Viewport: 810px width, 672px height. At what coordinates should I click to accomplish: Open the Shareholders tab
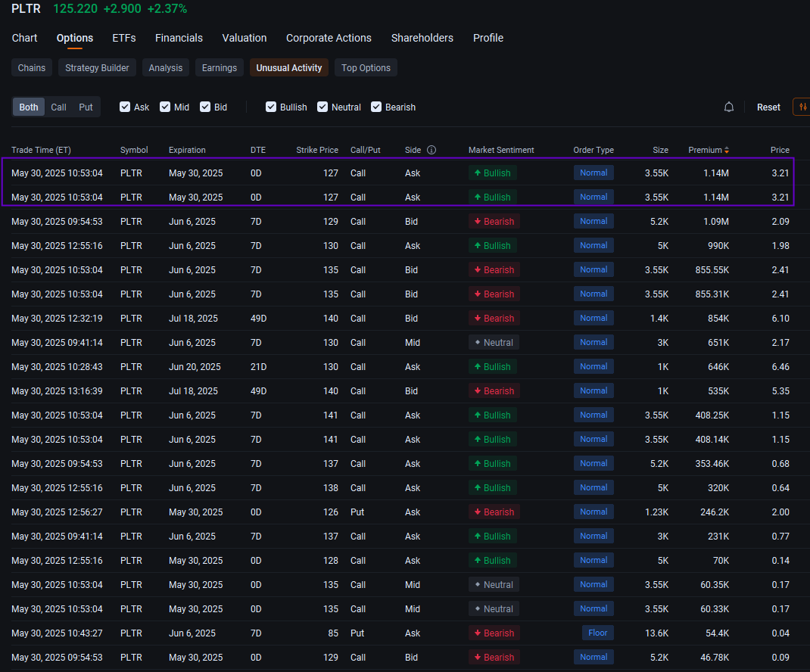point(422,38)
